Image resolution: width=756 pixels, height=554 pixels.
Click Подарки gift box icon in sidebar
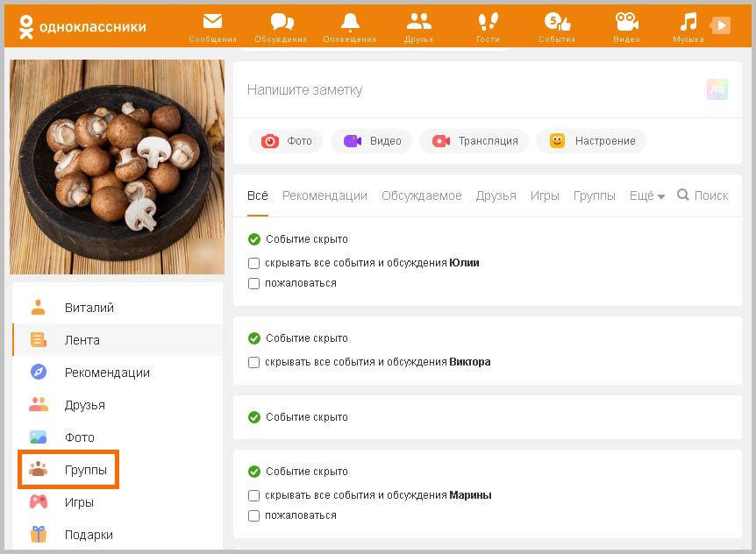38,534
